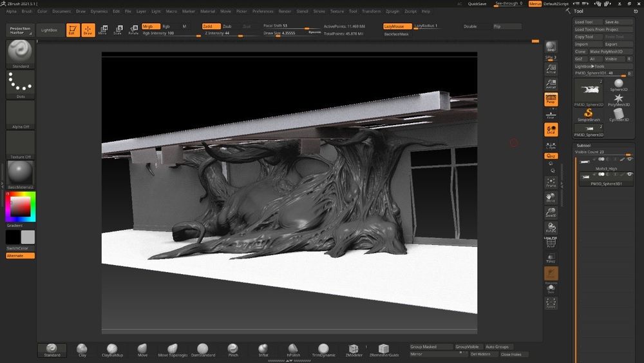Open the Lightbox Tools browser
This screenshot has width=644, height=363.
point(590,66)
